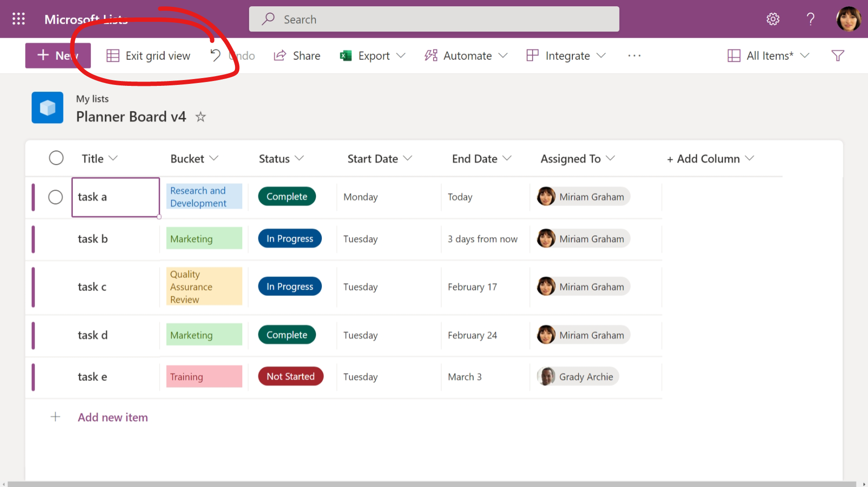Open the Bucket column header menu
Image resolution: width=868 pixels, height=487 pixels.
194,159
